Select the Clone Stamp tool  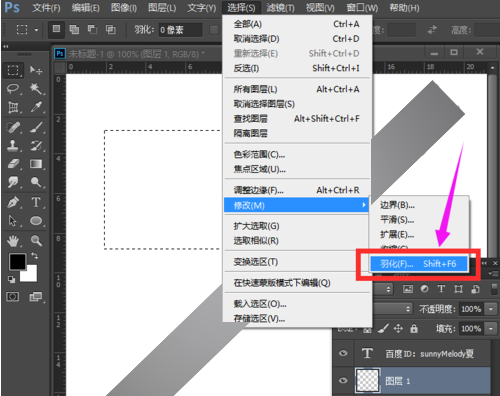coord(13,145)
